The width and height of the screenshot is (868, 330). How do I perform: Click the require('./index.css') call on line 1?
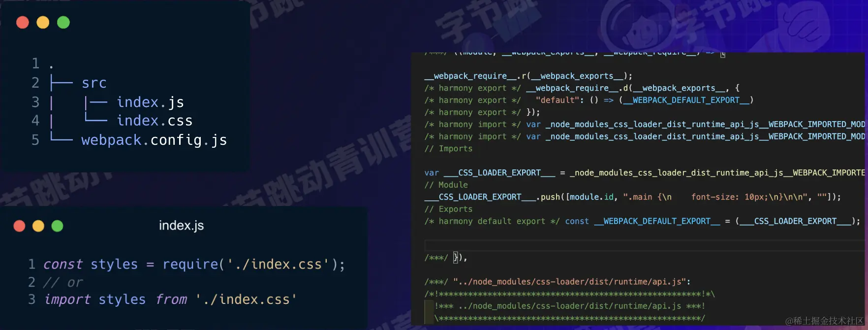[x=250, y=264]
